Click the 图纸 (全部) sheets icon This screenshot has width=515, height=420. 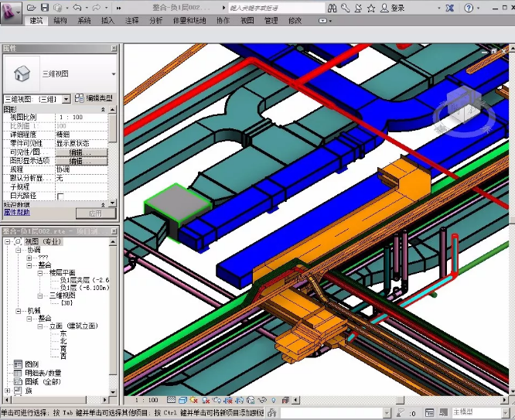pyautogui.click(x=18, y=381)
